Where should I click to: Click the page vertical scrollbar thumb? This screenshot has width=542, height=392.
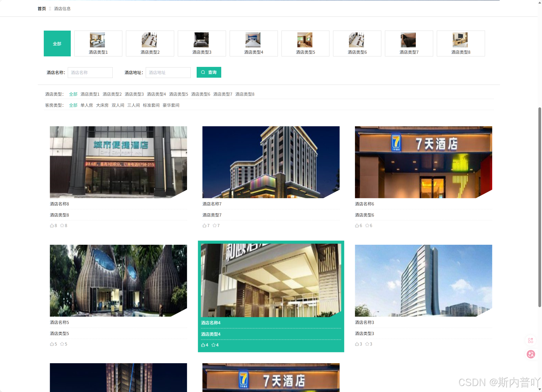point(540,207)
